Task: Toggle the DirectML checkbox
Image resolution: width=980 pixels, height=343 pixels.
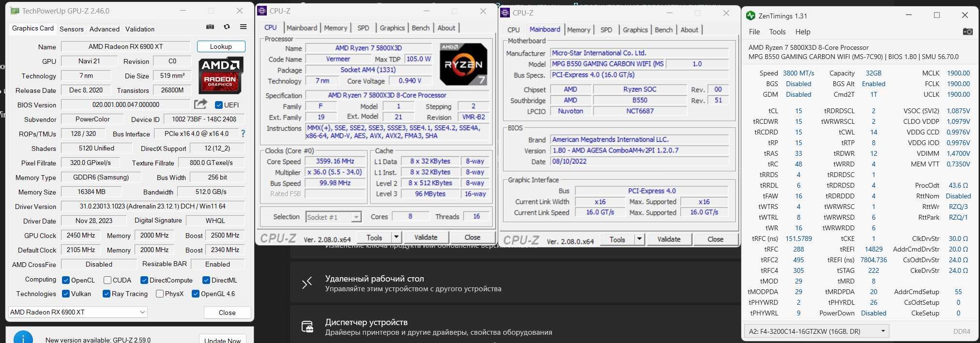Action: pos(206,280)
